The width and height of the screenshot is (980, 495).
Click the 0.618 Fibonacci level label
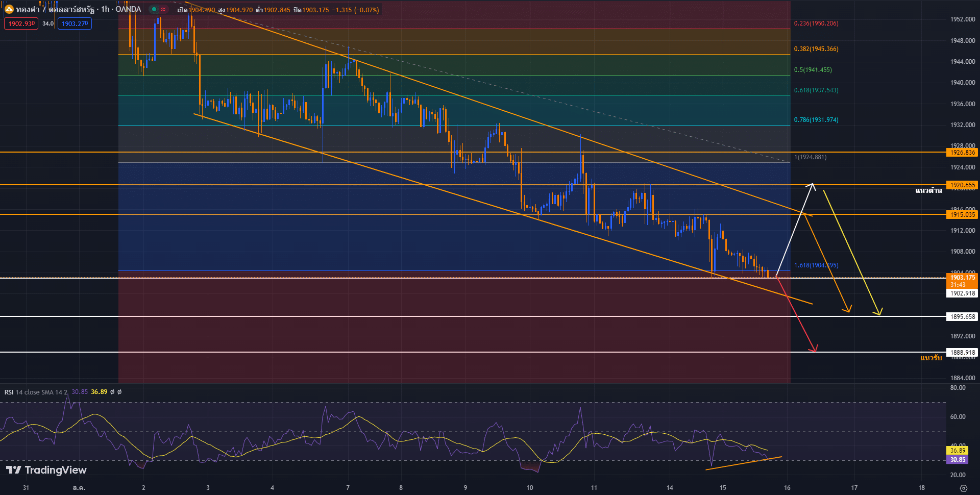point(816,90)
